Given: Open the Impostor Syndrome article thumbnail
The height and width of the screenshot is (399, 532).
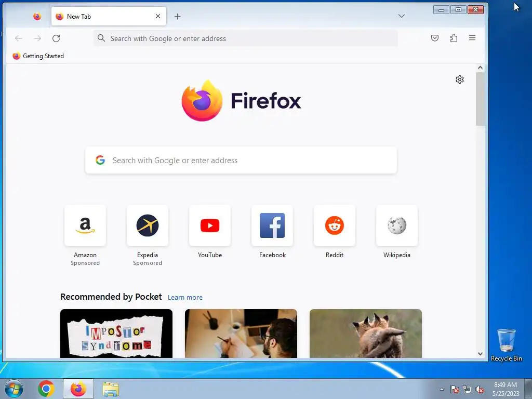Looking at the screenshot, I should click(116, 334).
